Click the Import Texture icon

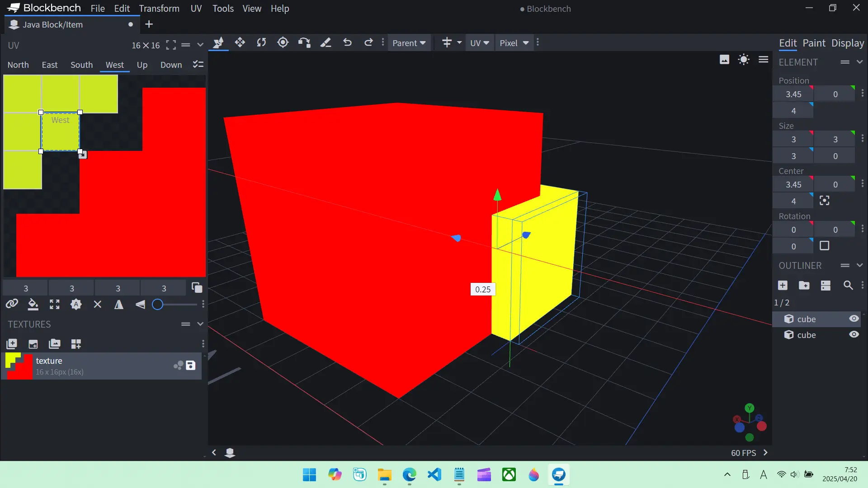pos(12,344)
